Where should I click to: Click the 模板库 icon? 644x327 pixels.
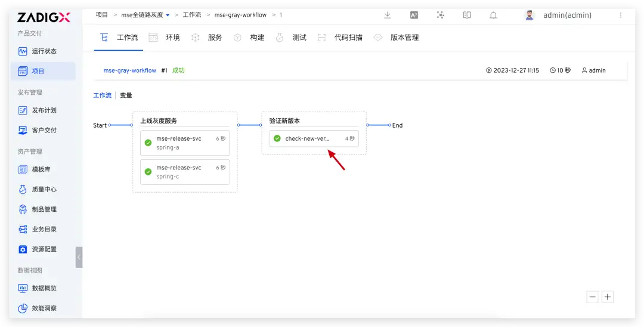[x=23, y=169]
